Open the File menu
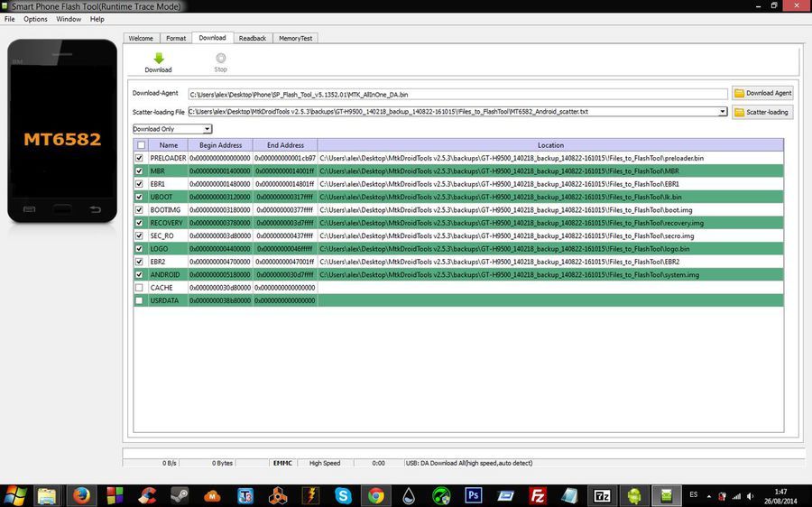812x507 pixels. pyautogui.click(x=9, y=19)
